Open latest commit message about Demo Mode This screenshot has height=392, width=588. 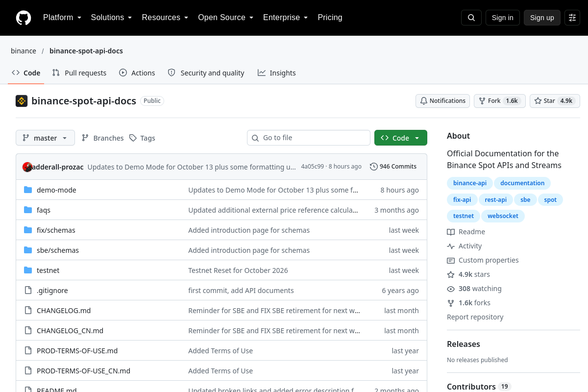(x=192, y=167)
